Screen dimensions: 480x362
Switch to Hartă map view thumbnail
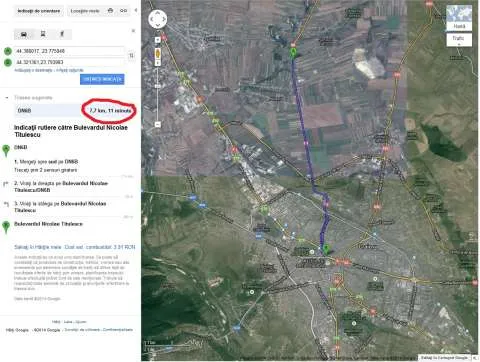(x=459, y=18)
